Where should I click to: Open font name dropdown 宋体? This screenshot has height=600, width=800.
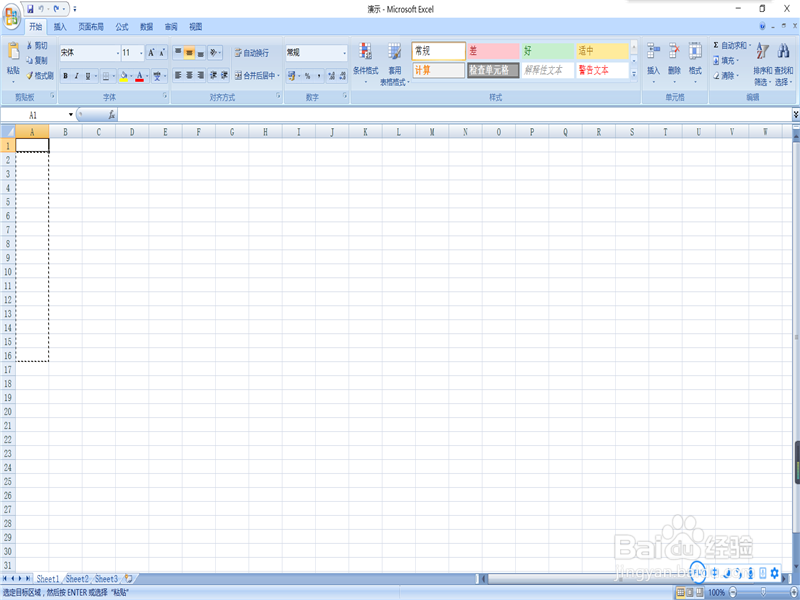tap(118, 53)
